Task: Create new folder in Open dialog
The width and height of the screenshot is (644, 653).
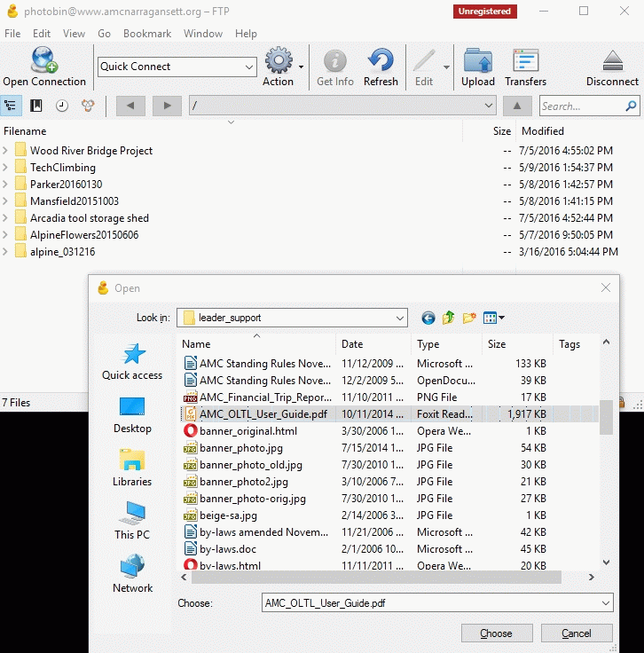Action: pos(469,318)
